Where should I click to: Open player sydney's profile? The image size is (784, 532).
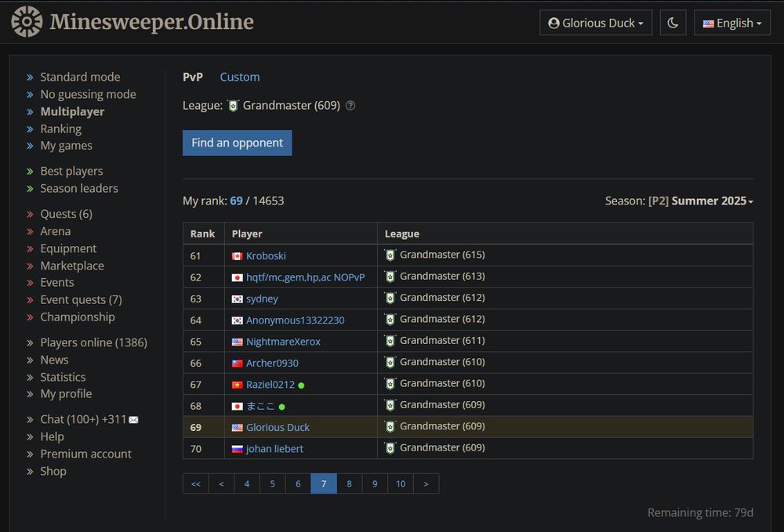click(x=262, y=299)
